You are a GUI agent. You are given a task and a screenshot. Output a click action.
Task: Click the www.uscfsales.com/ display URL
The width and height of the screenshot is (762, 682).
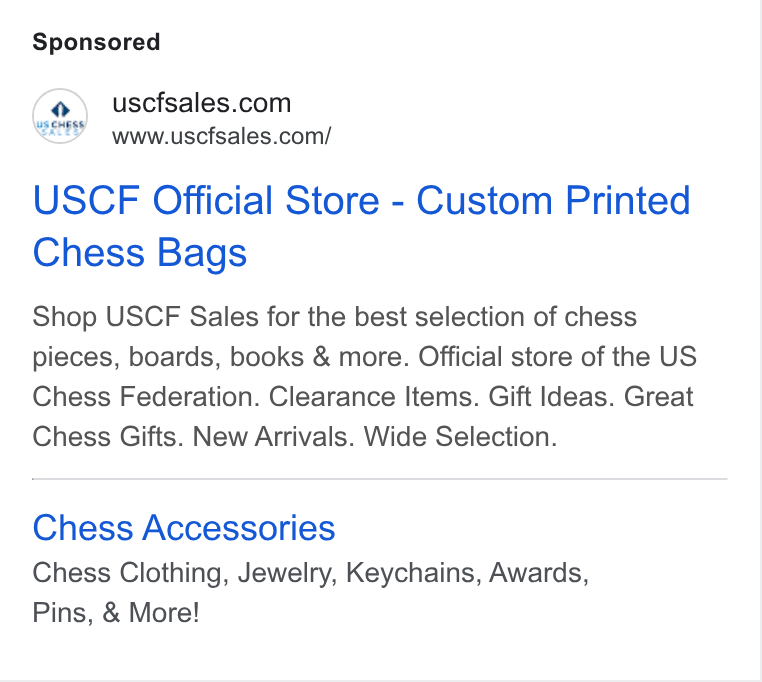(222, 136)
